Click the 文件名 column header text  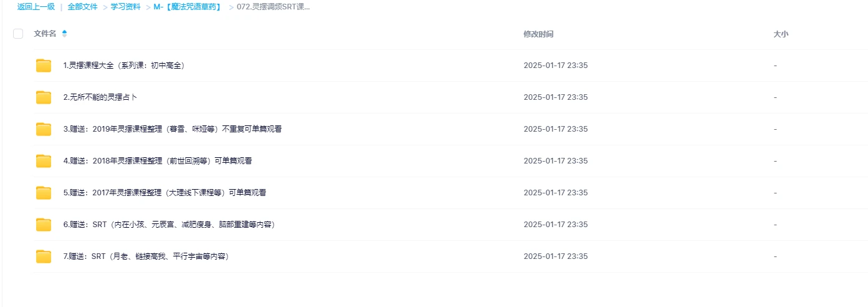pos(45,34)
